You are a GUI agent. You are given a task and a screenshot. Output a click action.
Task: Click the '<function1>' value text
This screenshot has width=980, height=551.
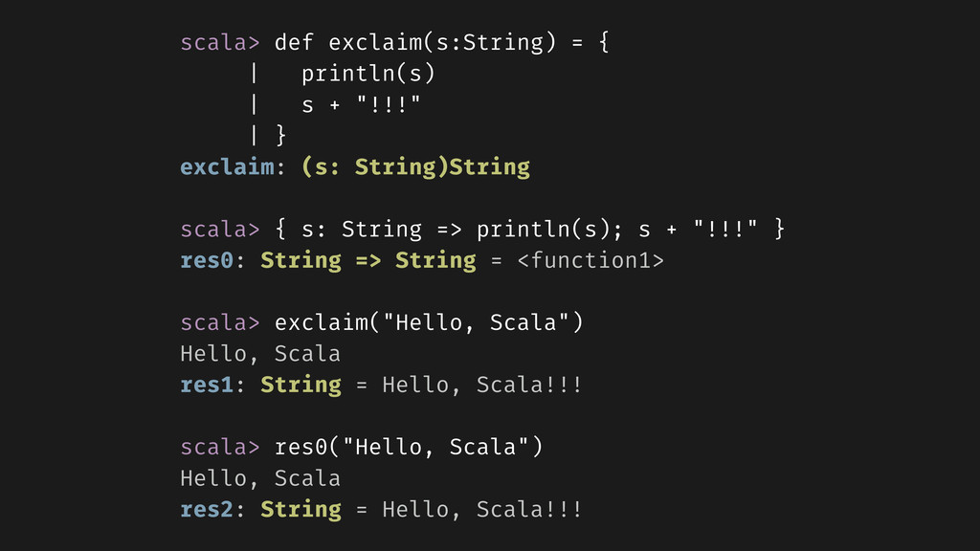(590, 260)
